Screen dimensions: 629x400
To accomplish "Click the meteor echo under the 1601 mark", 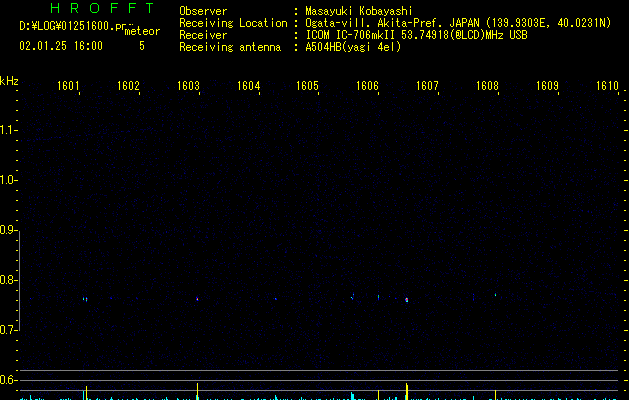I will tap(85, 299).
